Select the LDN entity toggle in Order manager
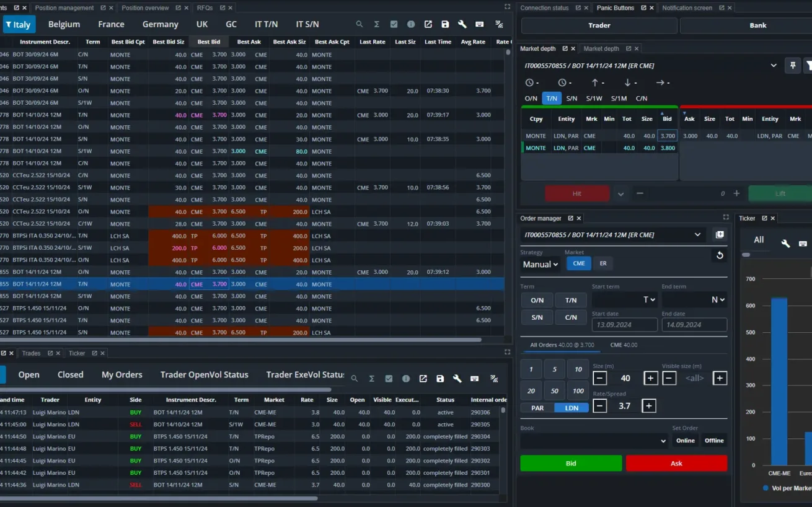Viewport: 812px width, 507px height. 571,408
